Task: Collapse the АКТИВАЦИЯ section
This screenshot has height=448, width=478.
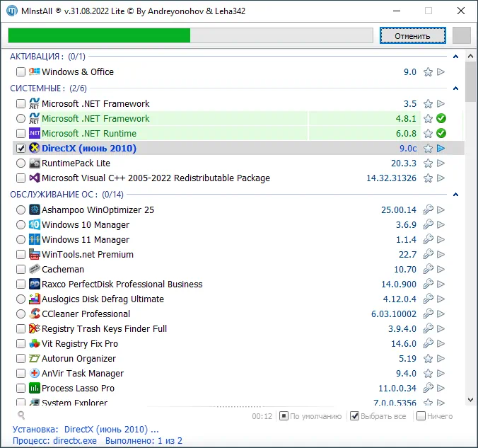Action: pos(455,57)
